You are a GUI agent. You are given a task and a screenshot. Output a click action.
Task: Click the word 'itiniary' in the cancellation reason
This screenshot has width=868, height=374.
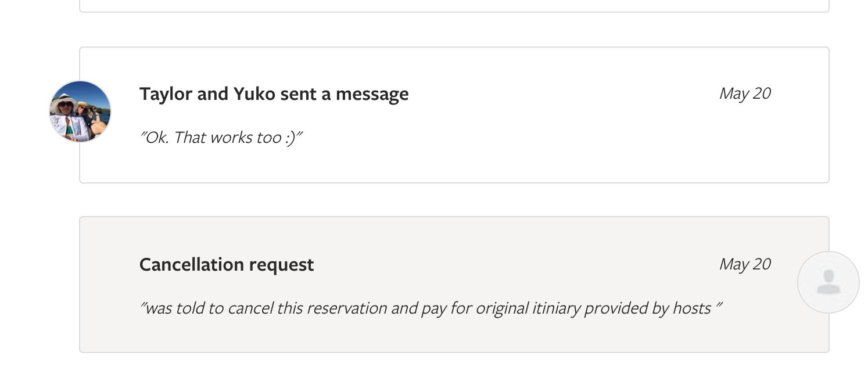(x=556, y=308)
